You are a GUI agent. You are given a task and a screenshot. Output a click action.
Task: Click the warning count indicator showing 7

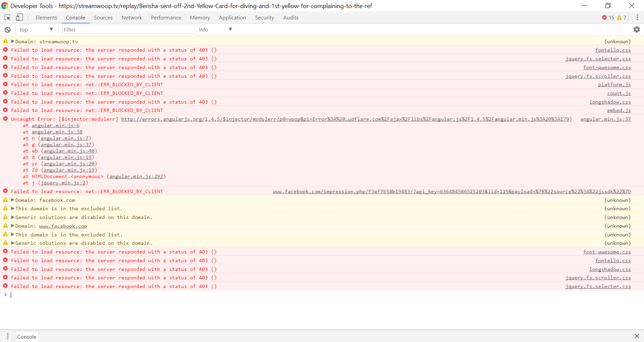621,17
